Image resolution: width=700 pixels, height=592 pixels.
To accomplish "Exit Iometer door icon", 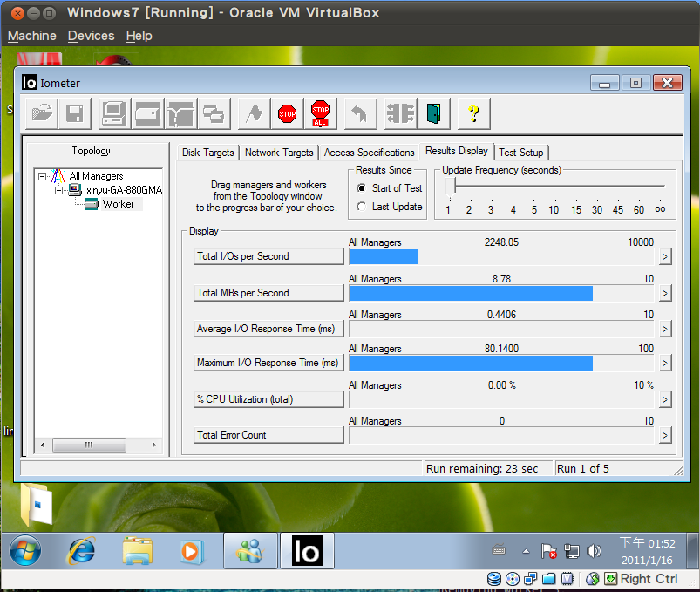I will [x=433, y=113].
